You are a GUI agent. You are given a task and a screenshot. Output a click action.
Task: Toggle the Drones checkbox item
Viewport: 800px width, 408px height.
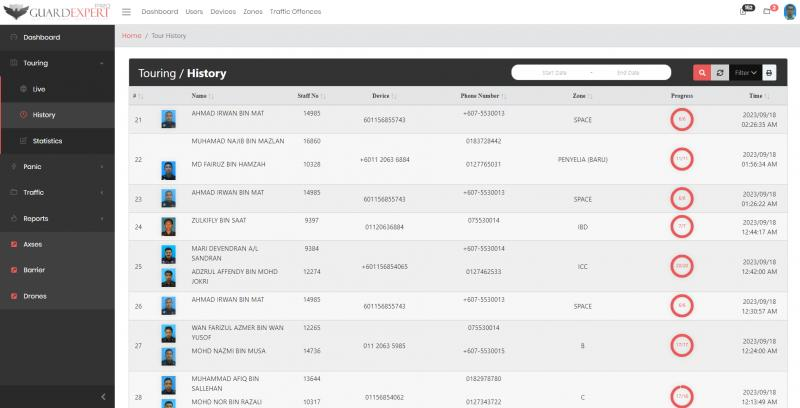[x=14, y=296]
